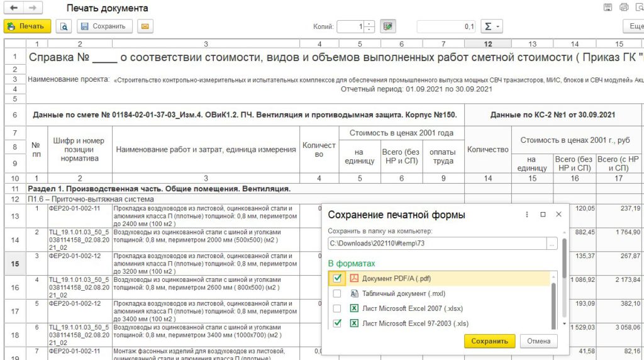Click the Отчетный период line
Image resolution: width=644 pixels, height=360 pixels.
point(416,89)
